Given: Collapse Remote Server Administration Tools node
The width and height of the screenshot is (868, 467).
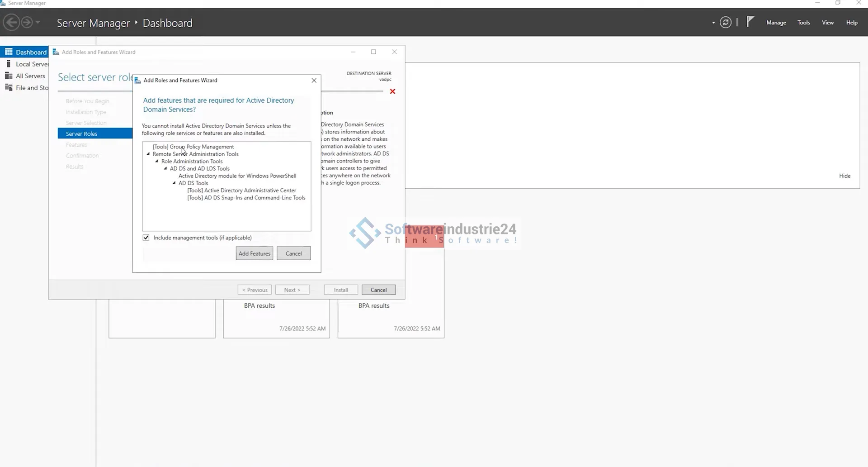Looking at the screenshot, I should point(148,154).
